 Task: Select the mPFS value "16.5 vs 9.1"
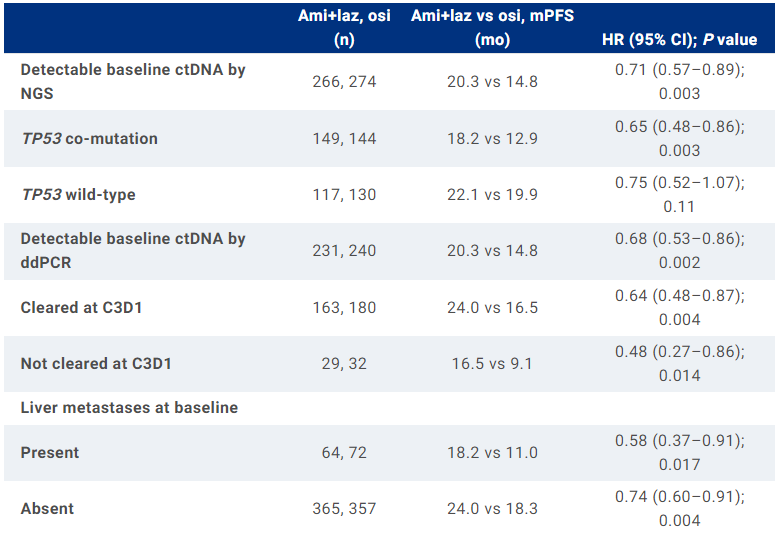pos(492,364)
